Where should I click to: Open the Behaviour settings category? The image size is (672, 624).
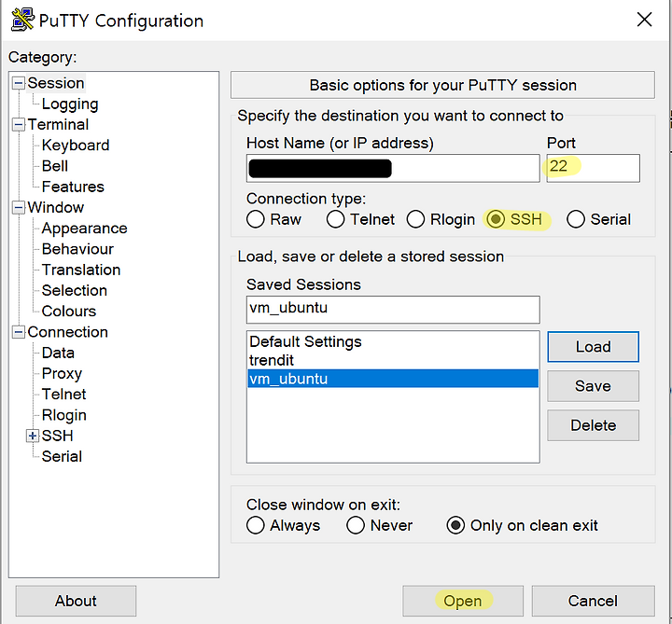coord(77,249)
